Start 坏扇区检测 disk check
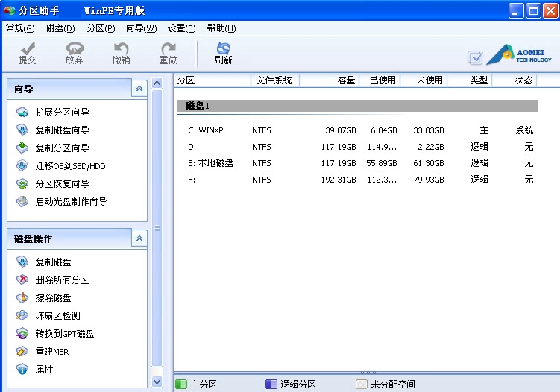The height and width of the screenshot is (392, 560). tap(57, 316)
